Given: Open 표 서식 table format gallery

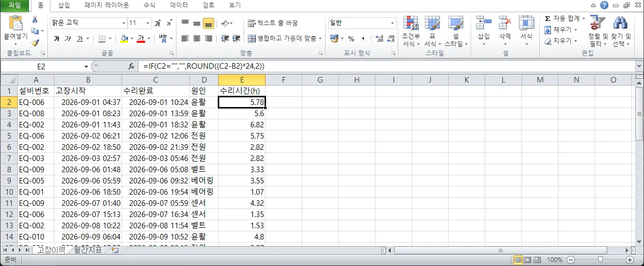Looking at the screenshot, I should tap(432, 32).
